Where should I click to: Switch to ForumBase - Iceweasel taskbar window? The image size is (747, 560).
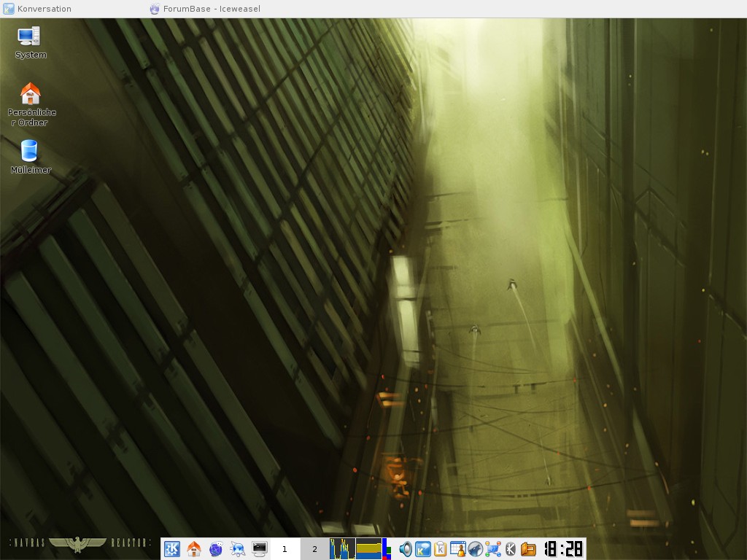point(205,9)
